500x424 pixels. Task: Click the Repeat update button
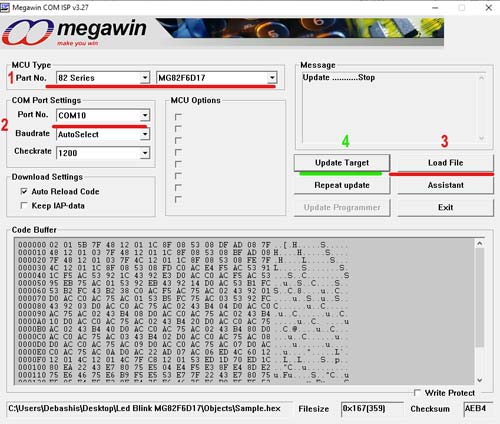point(342,185)
